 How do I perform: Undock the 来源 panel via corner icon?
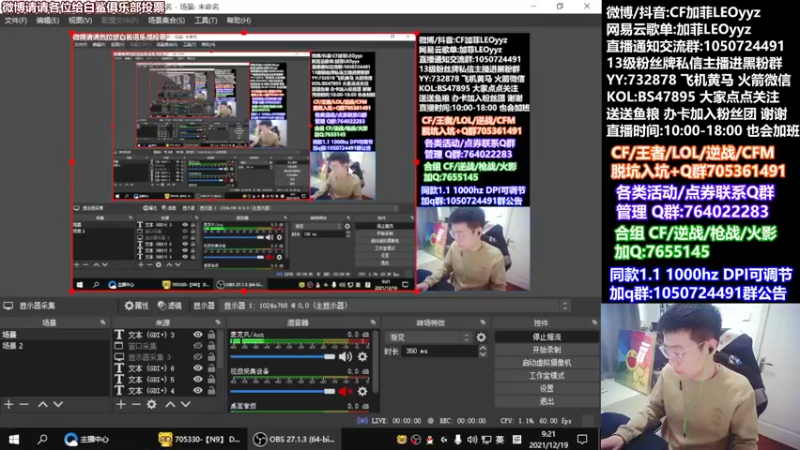[x=218, y=322]
